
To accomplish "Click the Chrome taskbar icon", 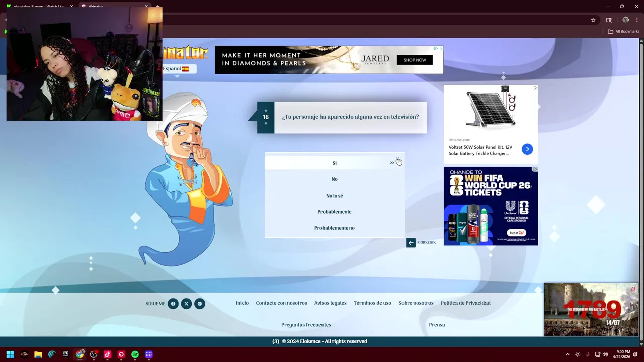I will point(79,354).
